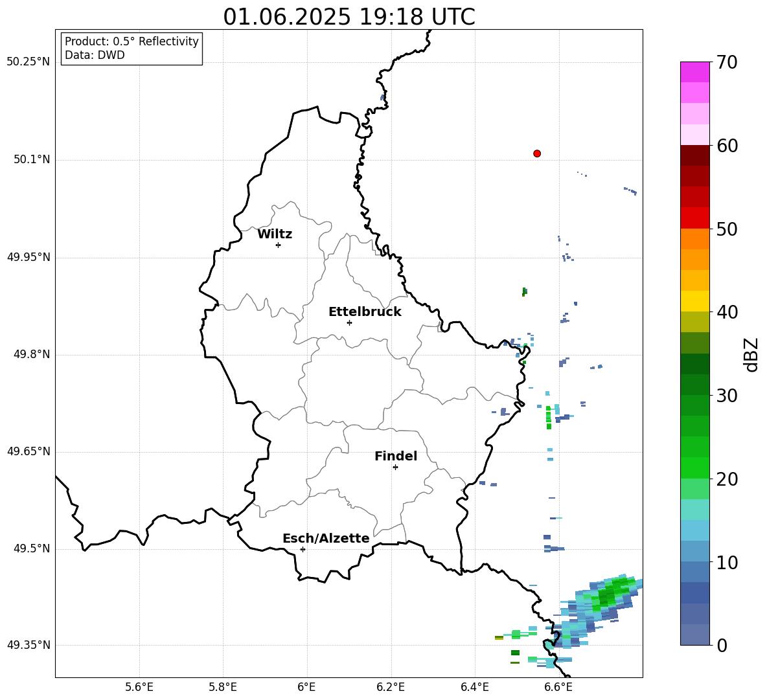767x700 pixels.
Task: Click the Wiltz city label
Action: [x=275, y=234]
